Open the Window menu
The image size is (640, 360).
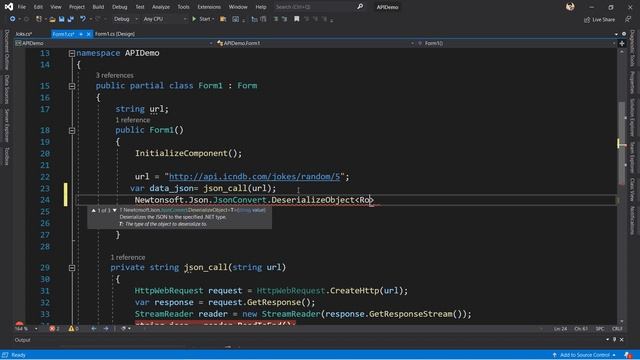click(238, 7)
